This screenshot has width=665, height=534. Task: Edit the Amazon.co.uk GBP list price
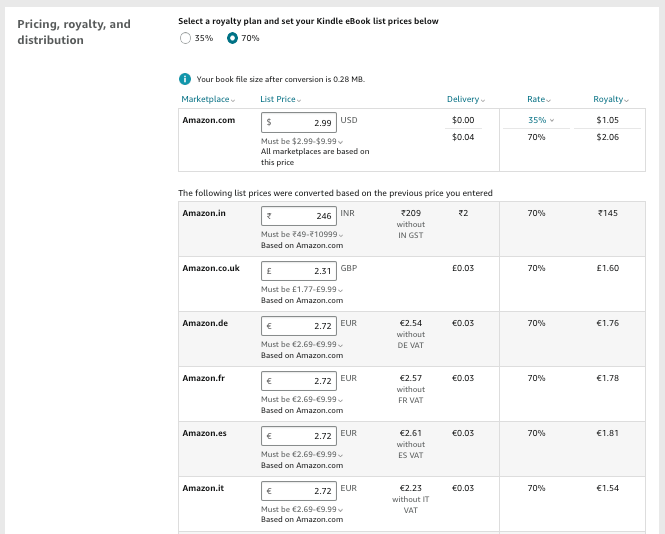pyautogui.click(x=299, y=270)
